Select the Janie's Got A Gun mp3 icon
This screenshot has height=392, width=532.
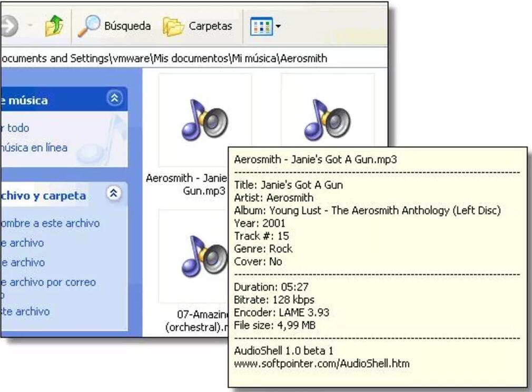pyautogui.click(x=205, y=120)
